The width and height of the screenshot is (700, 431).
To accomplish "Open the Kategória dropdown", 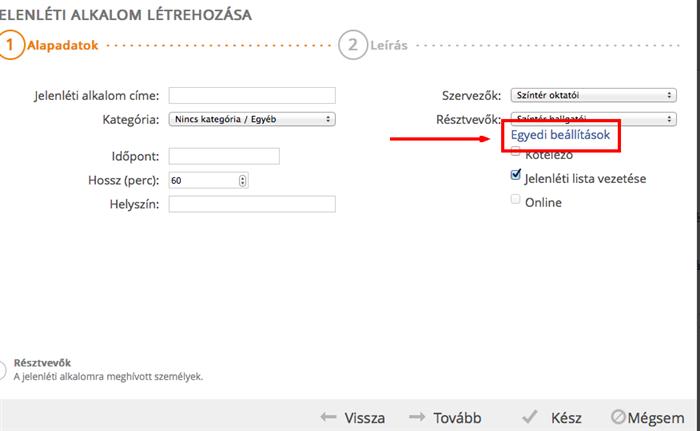I will click(252, 119).
